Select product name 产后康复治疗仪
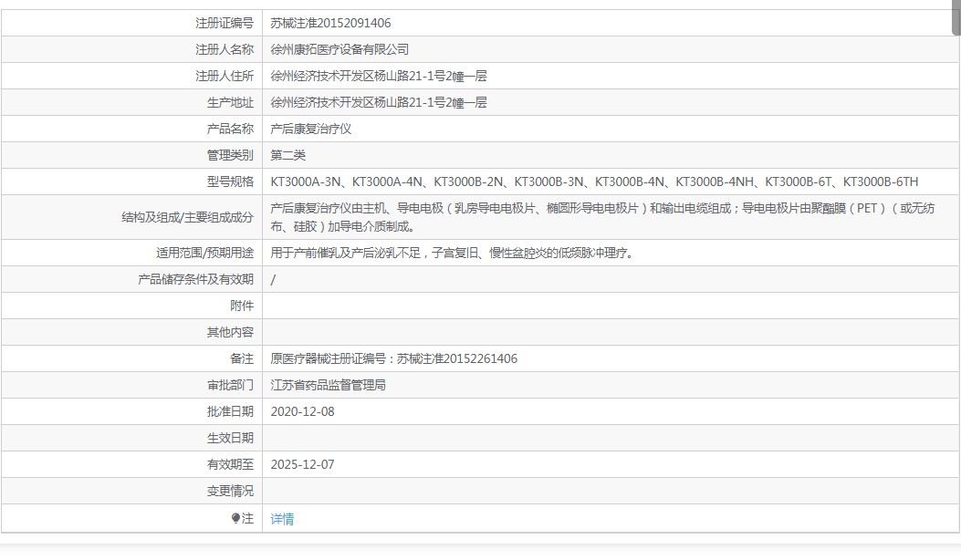 pyautogui.click(x=310, y=129)
